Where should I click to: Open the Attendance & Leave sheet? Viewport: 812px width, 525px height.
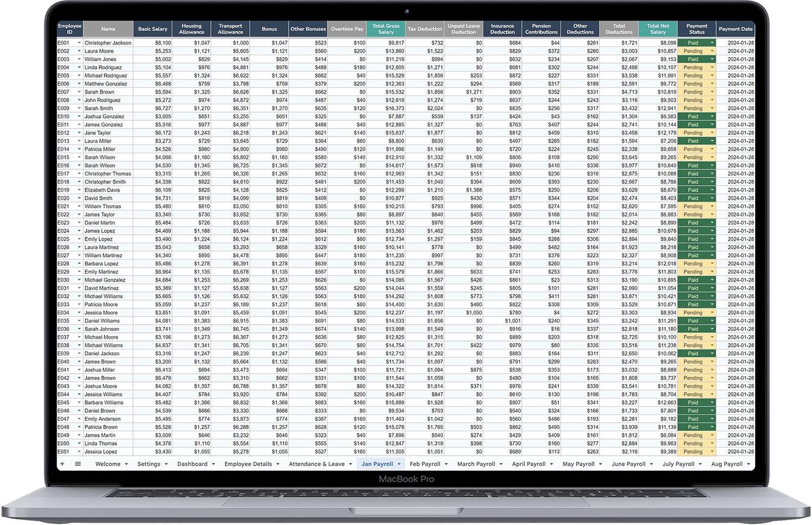pyautogui.click(x=316, y=464)
